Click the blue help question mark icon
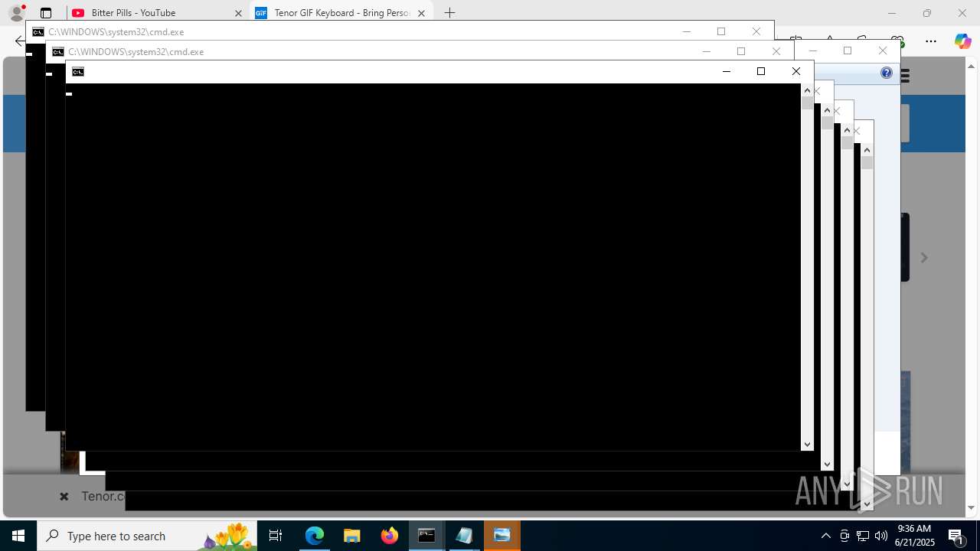The image size is (980, 551). click(x=887, y=73)
